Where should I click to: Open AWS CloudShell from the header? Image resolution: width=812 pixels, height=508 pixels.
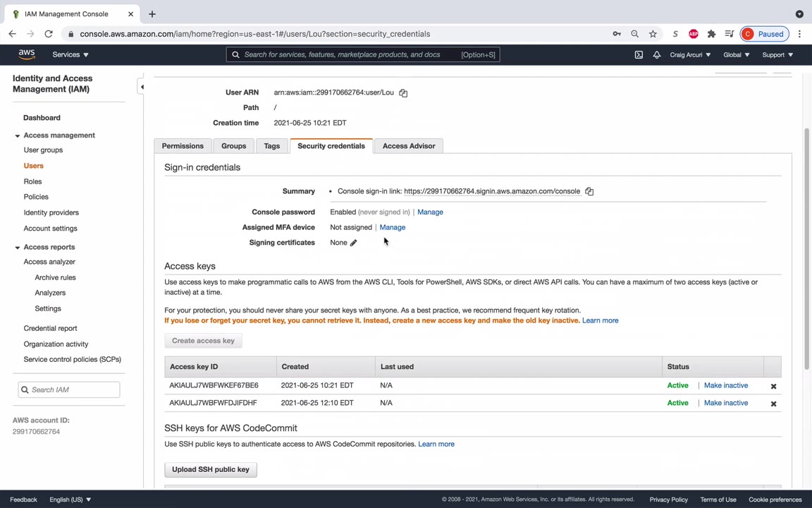(x=639, y=54)
